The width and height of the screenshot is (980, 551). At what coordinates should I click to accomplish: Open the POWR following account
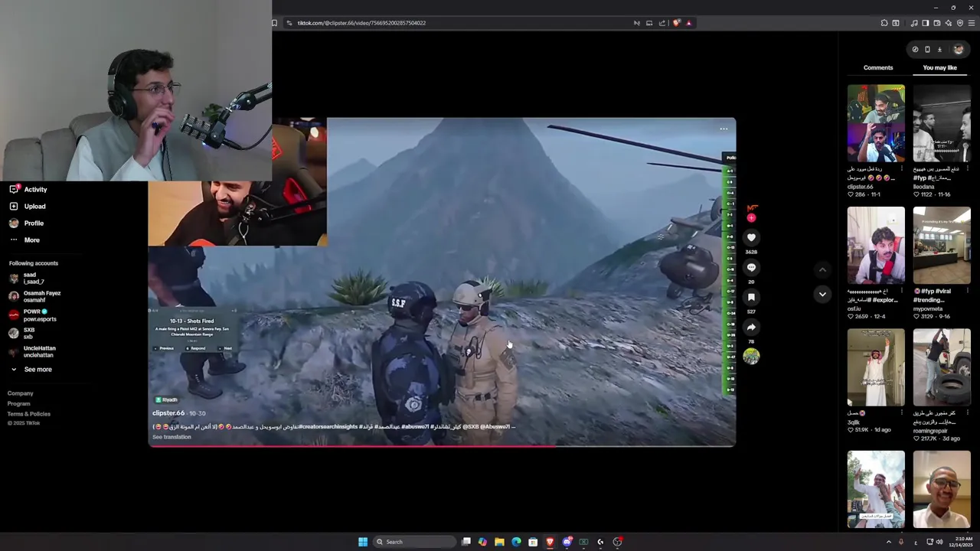click(x=32, y=315)
